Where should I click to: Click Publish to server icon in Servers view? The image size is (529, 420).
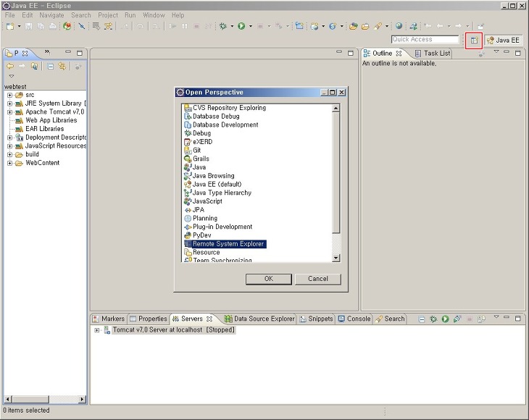pyautogui.click(x=481, y=319)
